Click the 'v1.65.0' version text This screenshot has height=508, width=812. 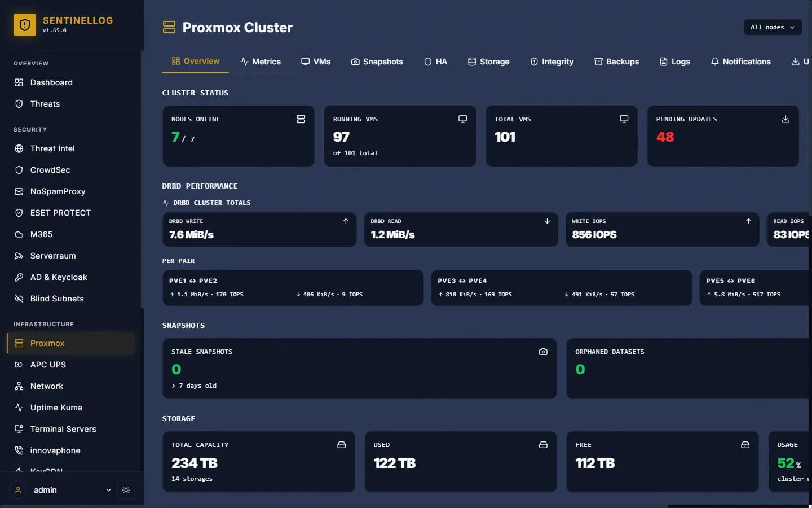(55, 30)
